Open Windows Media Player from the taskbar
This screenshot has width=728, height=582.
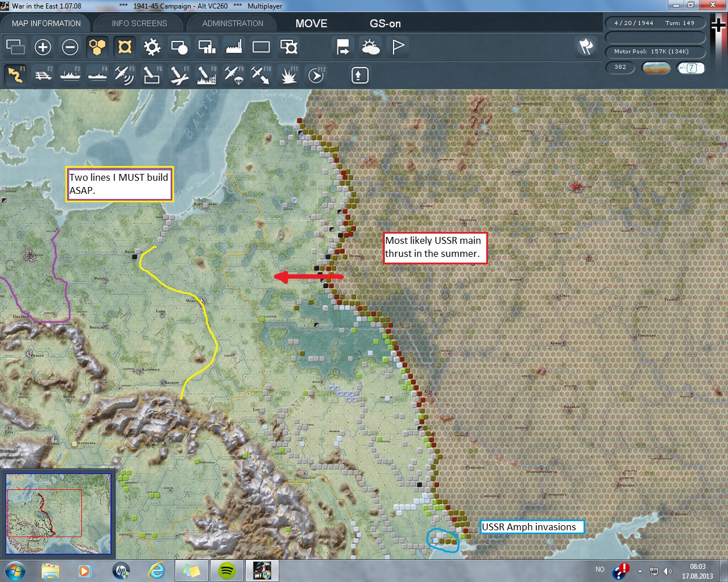click(85, 571)
